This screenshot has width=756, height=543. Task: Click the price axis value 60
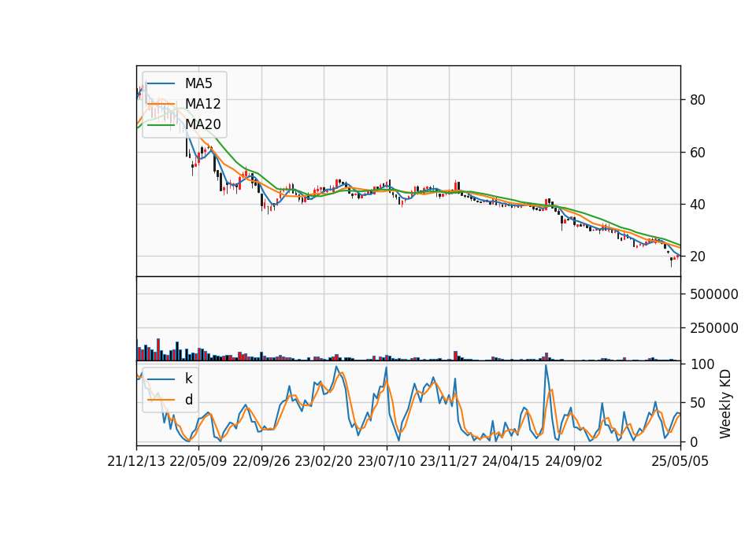coord(698,152)
